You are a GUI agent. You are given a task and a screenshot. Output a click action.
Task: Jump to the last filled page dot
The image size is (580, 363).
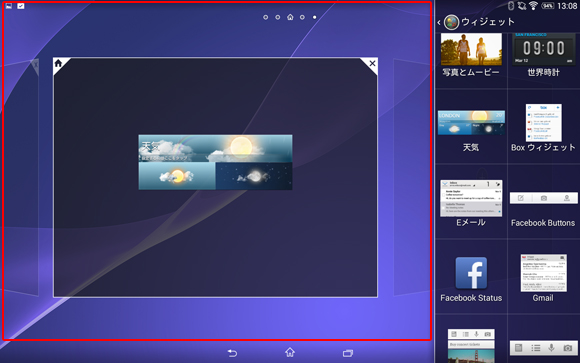click(x=314, y=17)
